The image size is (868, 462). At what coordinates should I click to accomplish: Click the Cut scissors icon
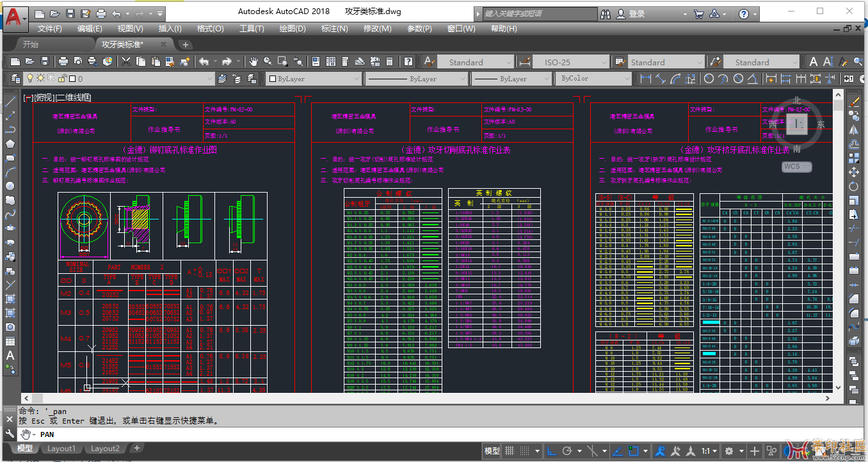(x=125, y=61)
